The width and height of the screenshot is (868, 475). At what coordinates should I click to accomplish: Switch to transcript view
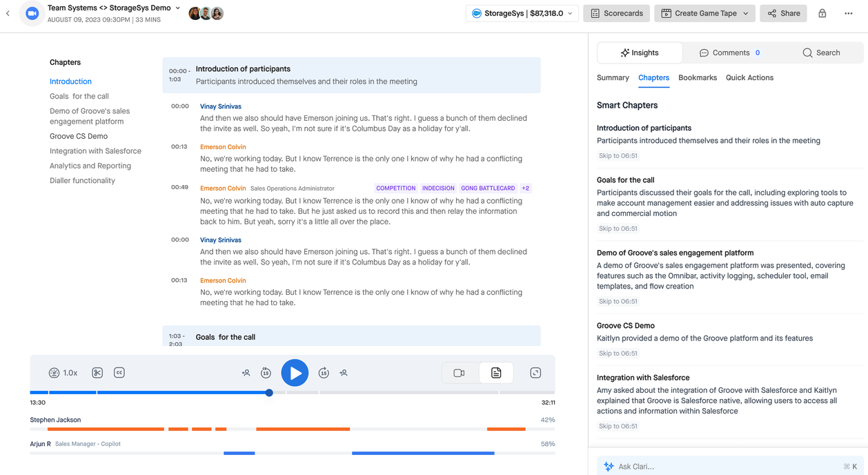[496, 373]
